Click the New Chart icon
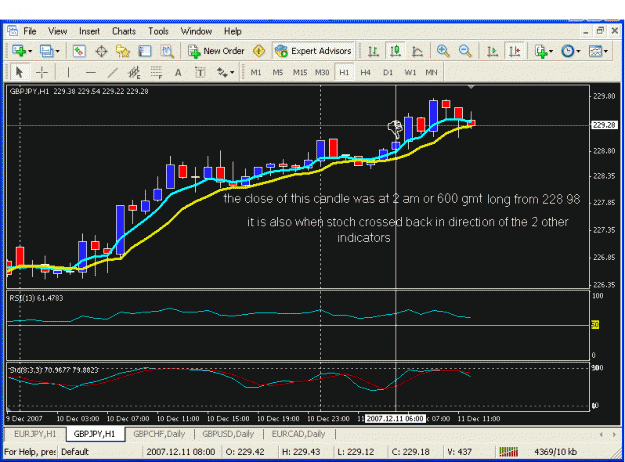The height and width of the screenshot is (462, 625). (18, 51)
